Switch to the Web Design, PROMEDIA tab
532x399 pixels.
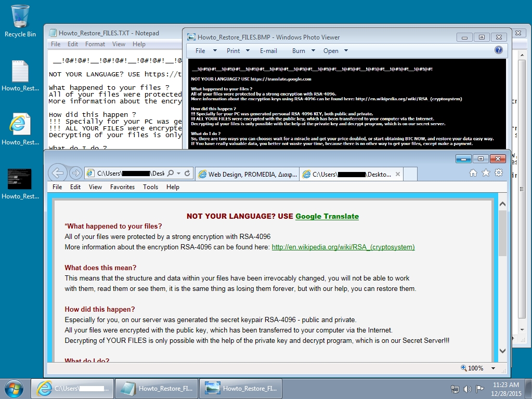[x=248, y=174]
